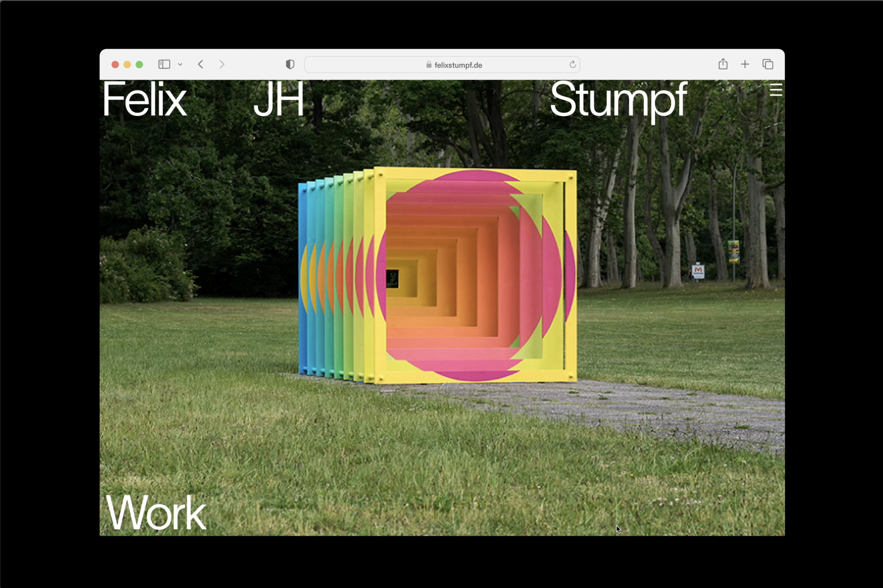Enter fullscreen with the green button
The width and height of the screenshot is (883, 588).
139,64
